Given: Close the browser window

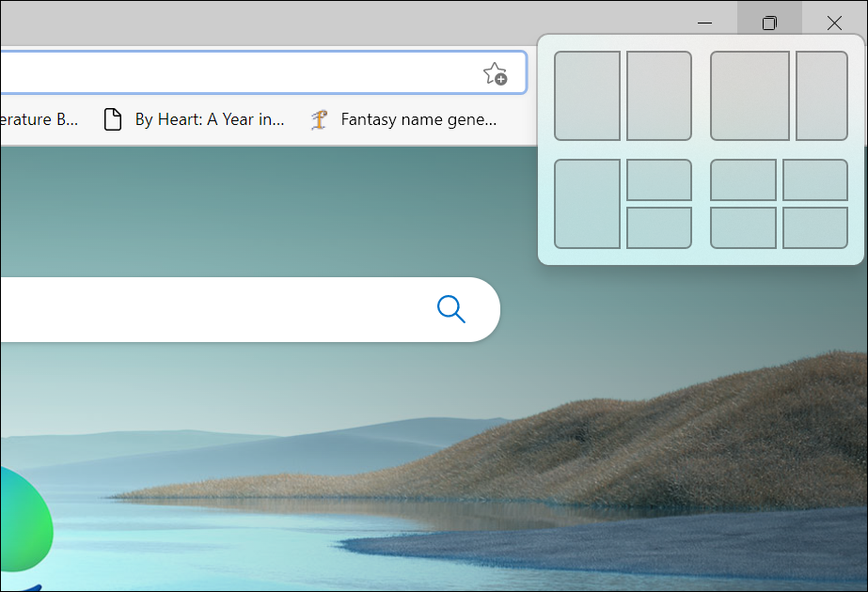Looking at the screenshot, I should coord(834,23).
